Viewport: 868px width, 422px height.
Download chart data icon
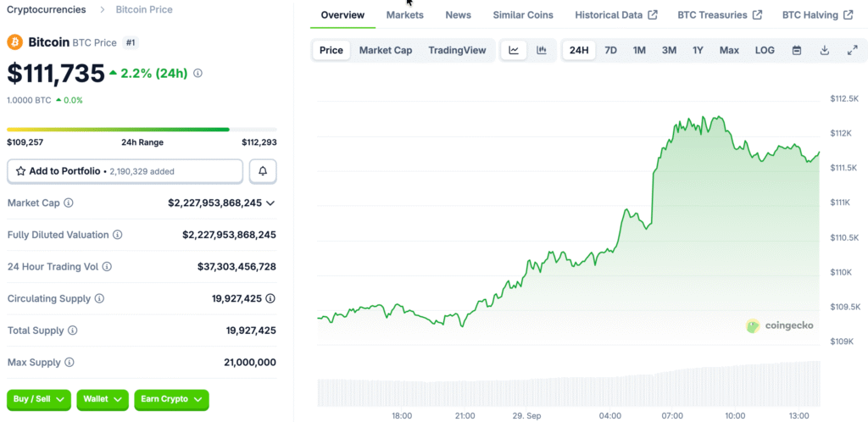click(824, 50)
